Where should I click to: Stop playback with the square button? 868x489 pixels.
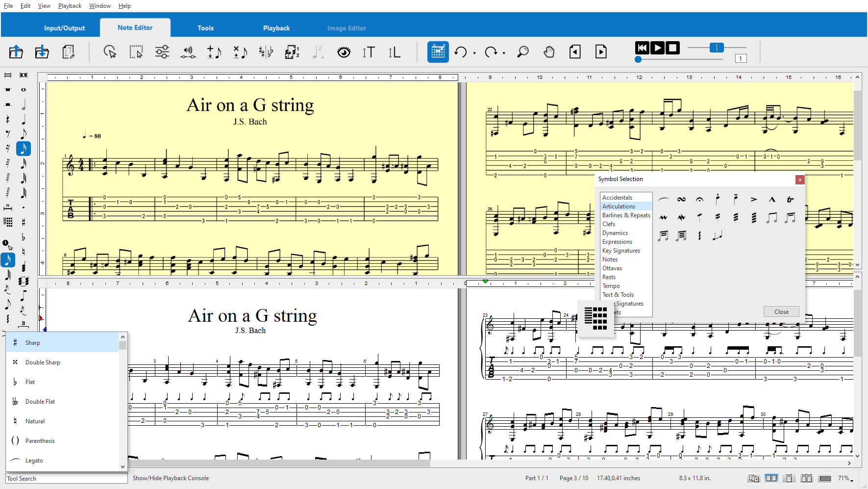pyautogui.click(x=673, y=48)
